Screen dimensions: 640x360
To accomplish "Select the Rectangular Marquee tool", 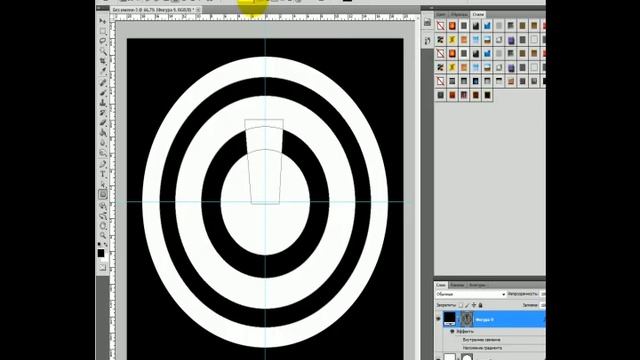I will tap(103, 31).
